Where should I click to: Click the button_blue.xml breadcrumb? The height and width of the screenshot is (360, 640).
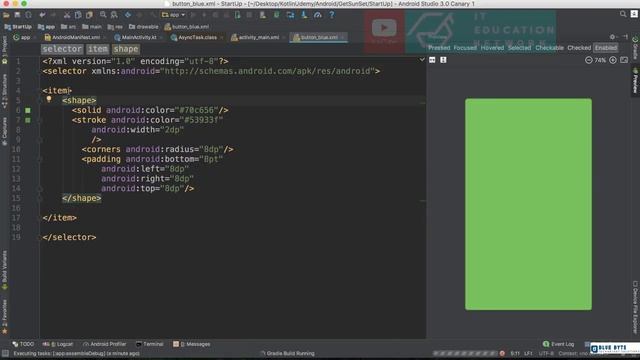pos(187,27)
